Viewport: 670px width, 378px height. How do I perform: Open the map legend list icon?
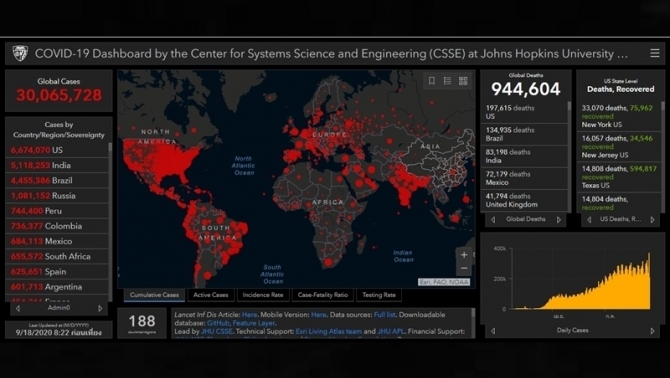pyautogui.click(x=447, y=81)
